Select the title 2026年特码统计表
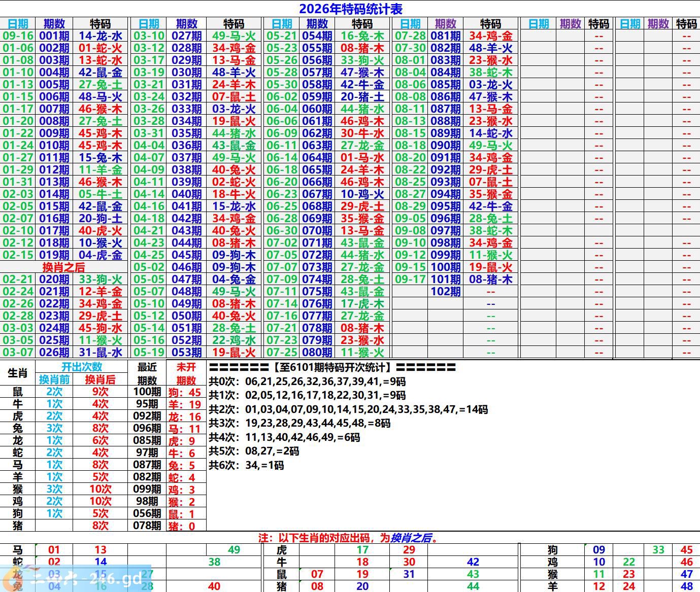Screen dimensions: 700x592 click(x=350, y=9)
